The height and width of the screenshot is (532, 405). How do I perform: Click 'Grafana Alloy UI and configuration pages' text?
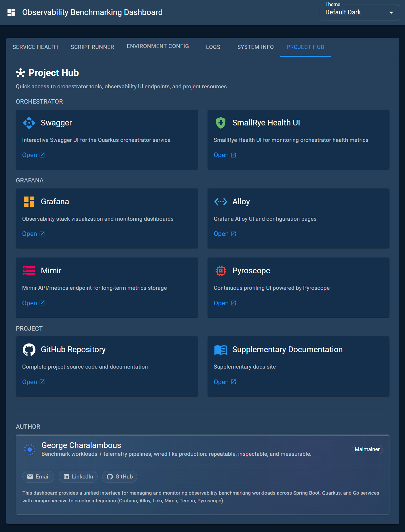tap(265, 219)
